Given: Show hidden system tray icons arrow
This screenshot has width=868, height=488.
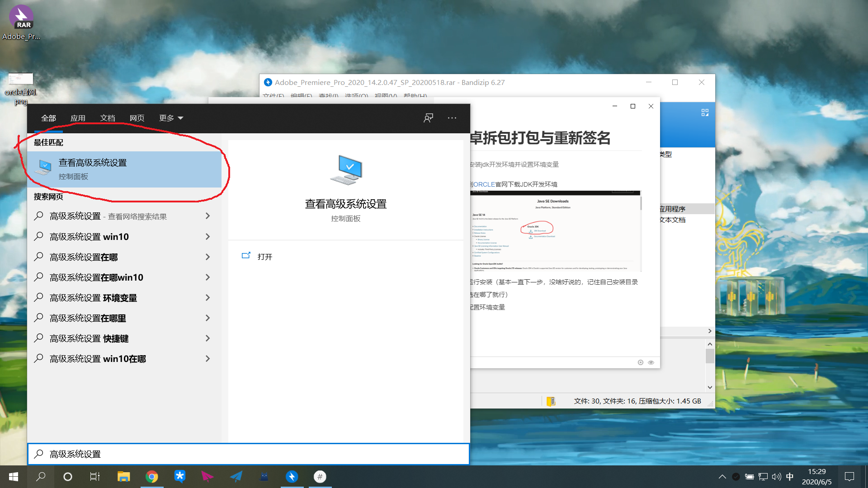Looking at the screenshot, I should [x=722, y=477].
